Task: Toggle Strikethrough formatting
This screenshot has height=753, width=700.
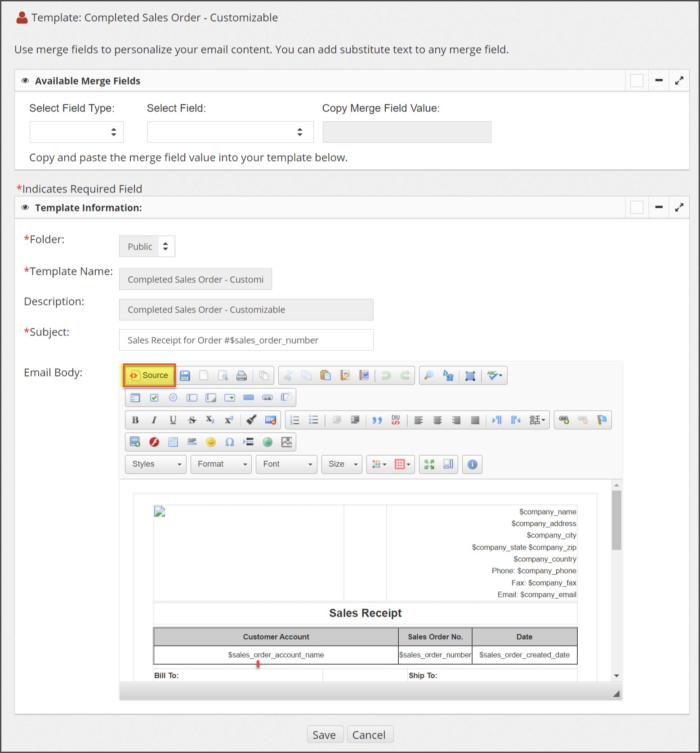Action: (x=192, y=420)
